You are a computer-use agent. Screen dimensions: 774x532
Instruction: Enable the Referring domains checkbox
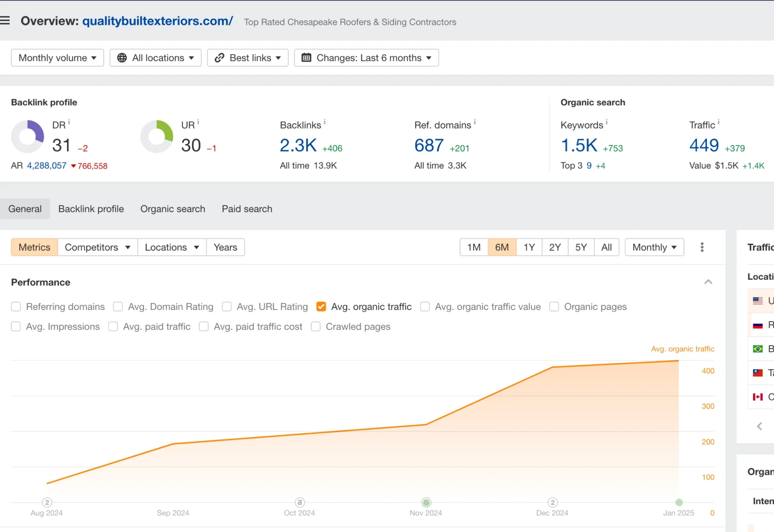(x=16, y=306)
